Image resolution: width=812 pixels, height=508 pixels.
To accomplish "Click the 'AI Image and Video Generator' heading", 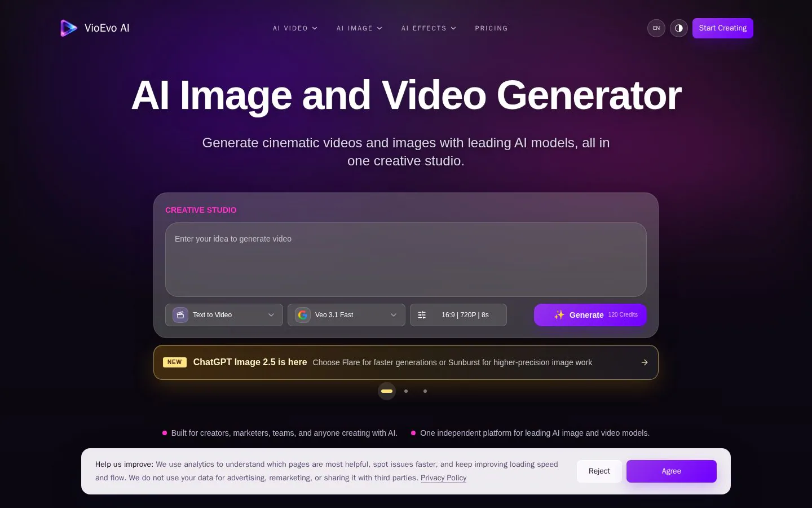I will click(x=406, y=95).
